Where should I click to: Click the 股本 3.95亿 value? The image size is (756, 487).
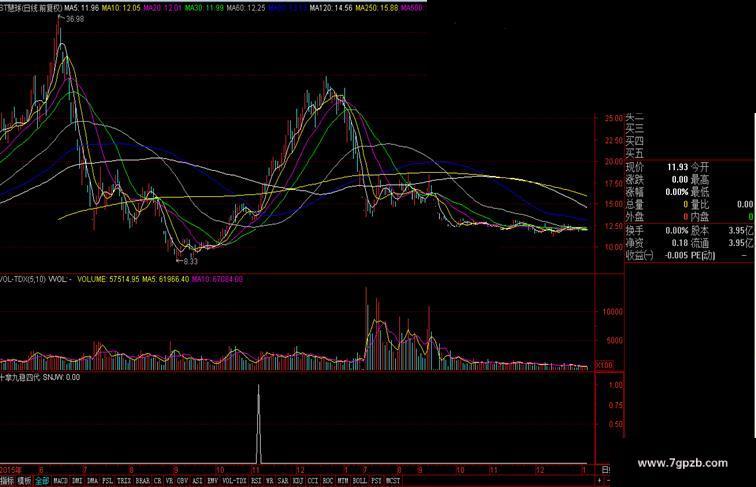click(741, 231)
